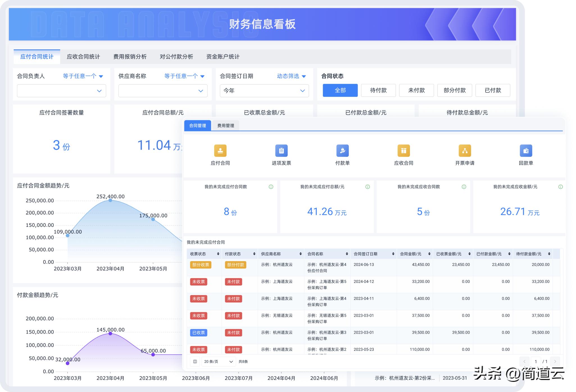Screen dimensions: 576x392
Task: Open the 应收合同 icon
Action: 403,151
